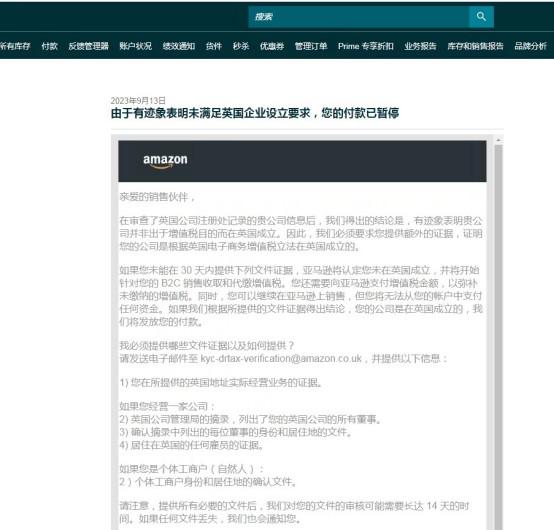
Task: Open Prime 专享折扣 menu item
Action: point(366,46)
